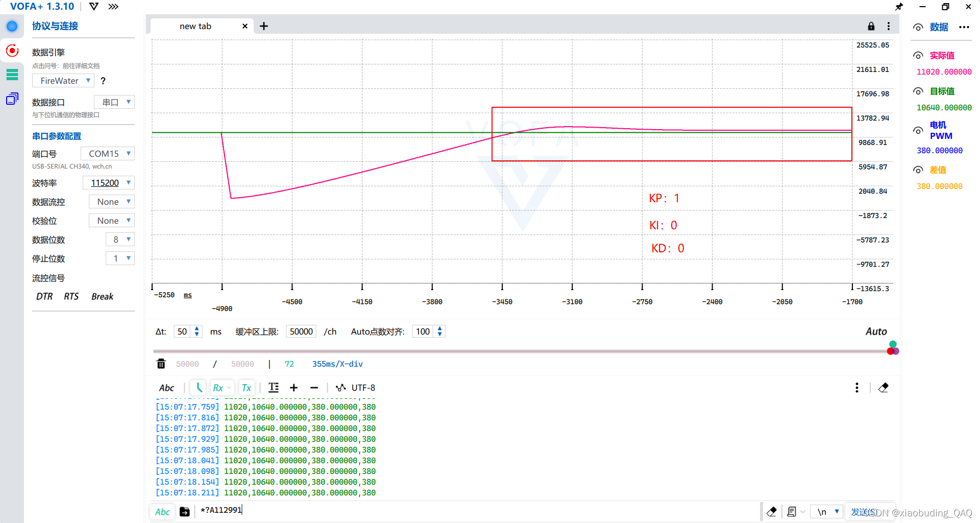The height and width of the screenshot is (523, 980).
Task: Click the question mark help next to FireWater
Action: tap(103, 81)
